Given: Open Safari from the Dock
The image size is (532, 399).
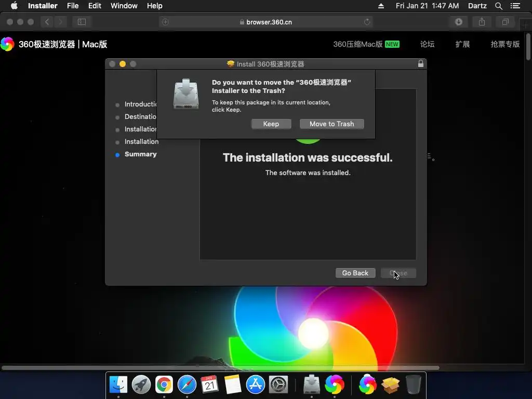Looking at the screenshot, I should coord(187,384).
